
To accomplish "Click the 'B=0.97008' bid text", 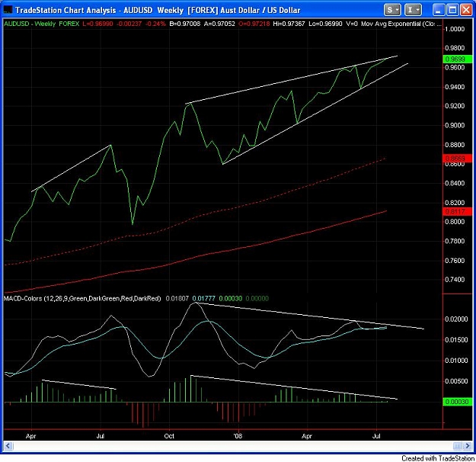I will pyautogui.click(x=185, y=24).
